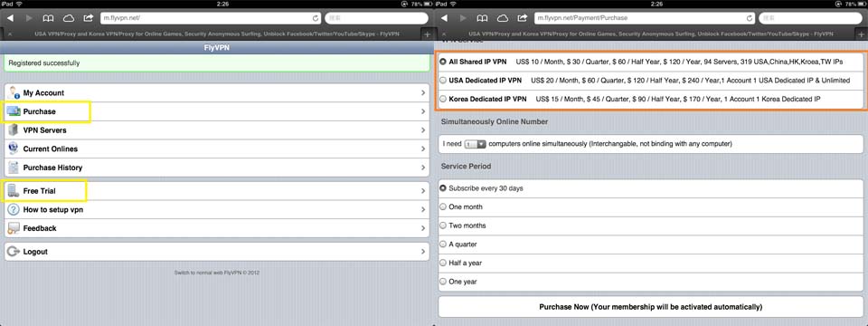This screenshot has height=326, width=868.
Task: Tap Logout label
Action: click(x=35, y=252)
